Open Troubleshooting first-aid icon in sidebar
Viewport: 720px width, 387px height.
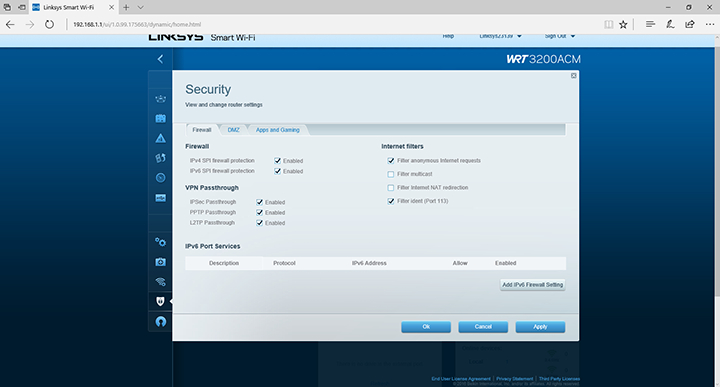160,262
